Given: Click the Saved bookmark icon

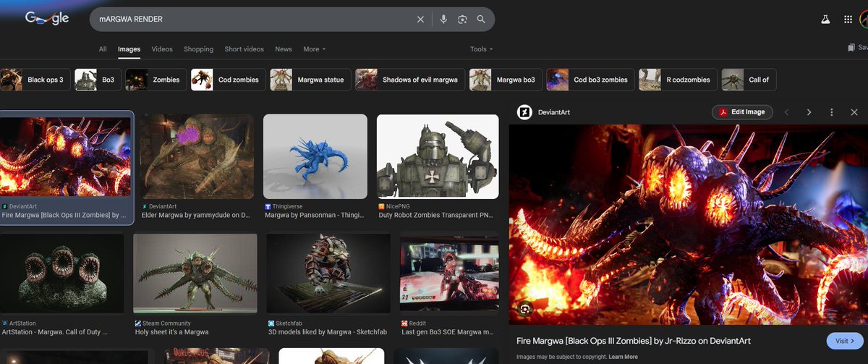Looking at the screenshot, I should click(x=851, y=48).
